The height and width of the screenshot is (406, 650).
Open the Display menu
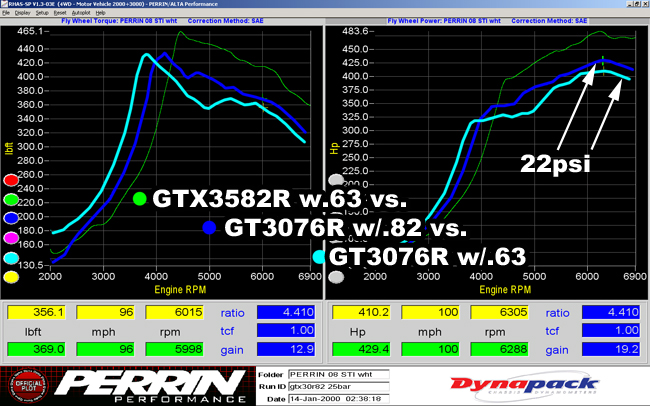tap(22, 13)
